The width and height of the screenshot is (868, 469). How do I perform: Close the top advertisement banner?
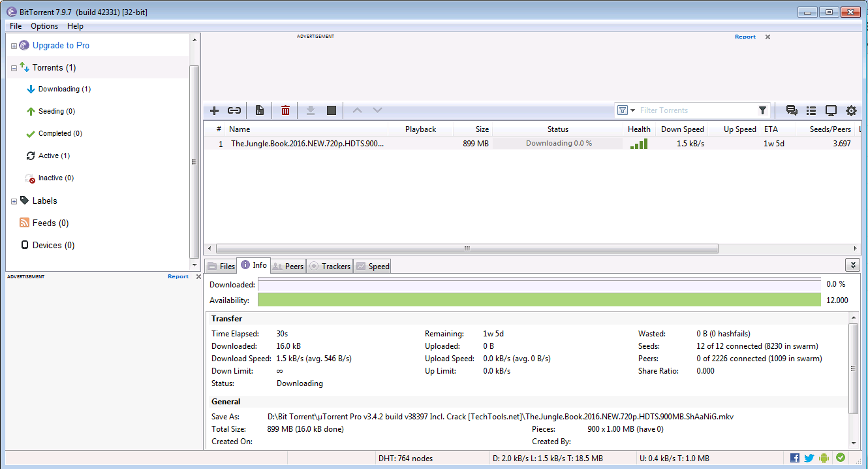[x=767, y=37]
